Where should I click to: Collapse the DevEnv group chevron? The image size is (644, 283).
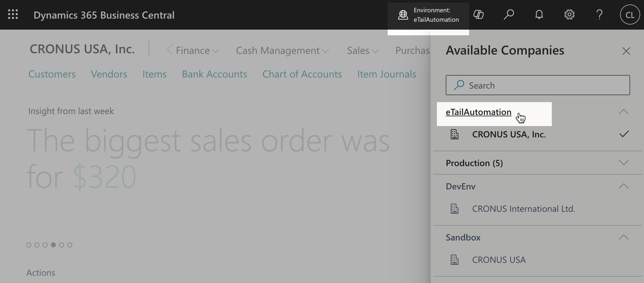(624, 186)
